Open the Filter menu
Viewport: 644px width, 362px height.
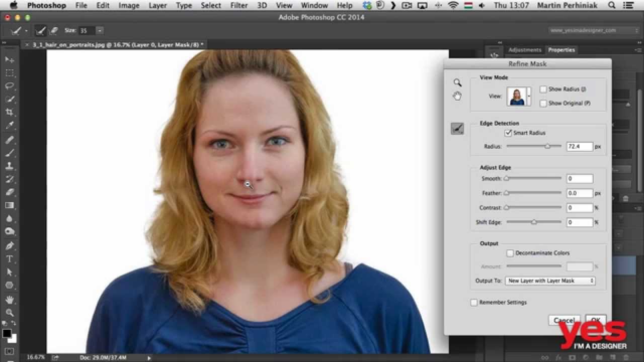(x=238, y=6)
